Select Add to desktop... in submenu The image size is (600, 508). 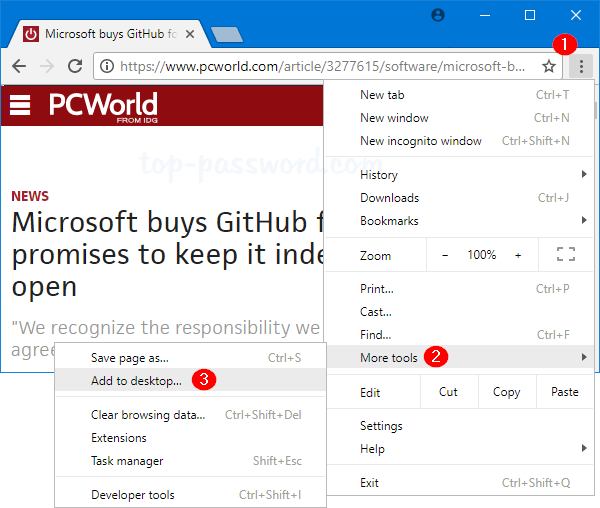pos(191,380)
